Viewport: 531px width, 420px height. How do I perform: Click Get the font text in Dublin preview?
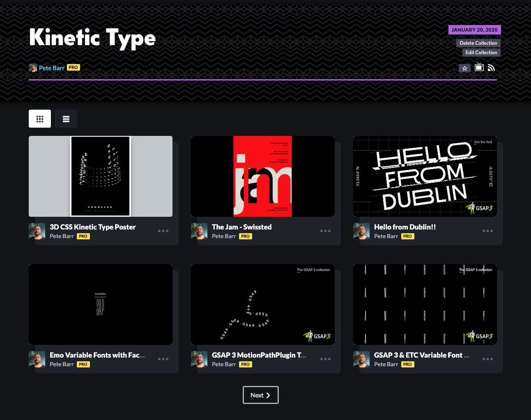(x=483, y=142)
